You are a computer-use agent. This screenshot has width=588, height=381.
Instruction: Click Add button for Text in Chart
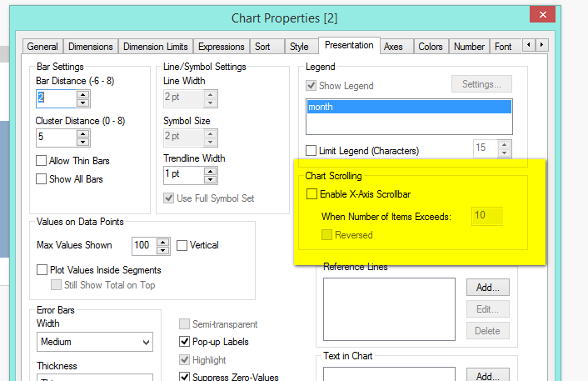[x=487, y=376]
